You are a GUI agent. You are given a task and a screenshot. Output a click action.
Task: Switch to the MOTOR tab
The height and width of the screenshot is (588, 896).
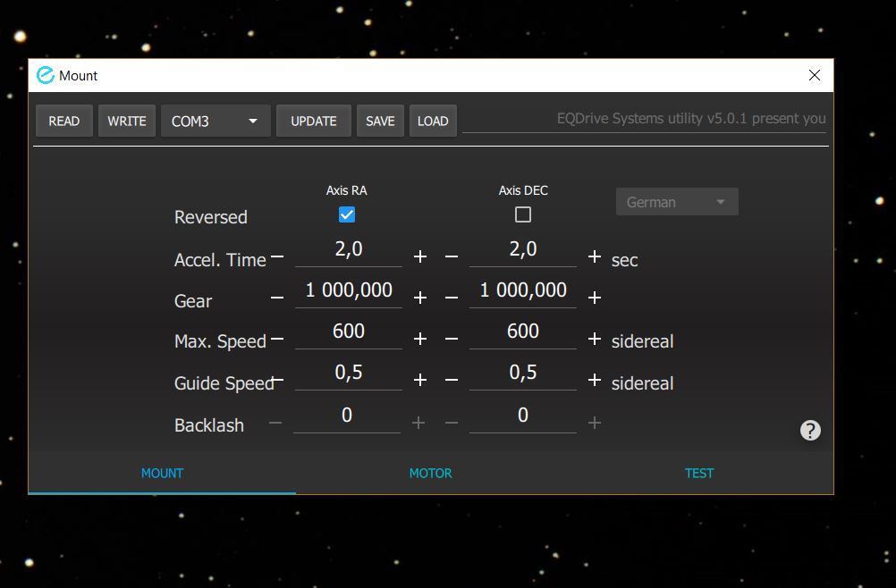[x=430, y=474]
